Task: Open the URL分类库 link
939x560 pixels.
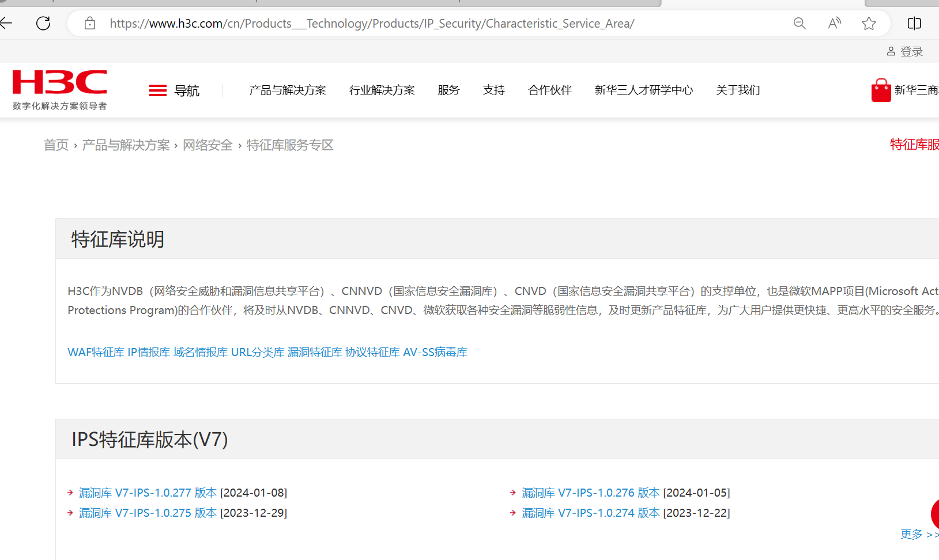Action: (258, 352)
